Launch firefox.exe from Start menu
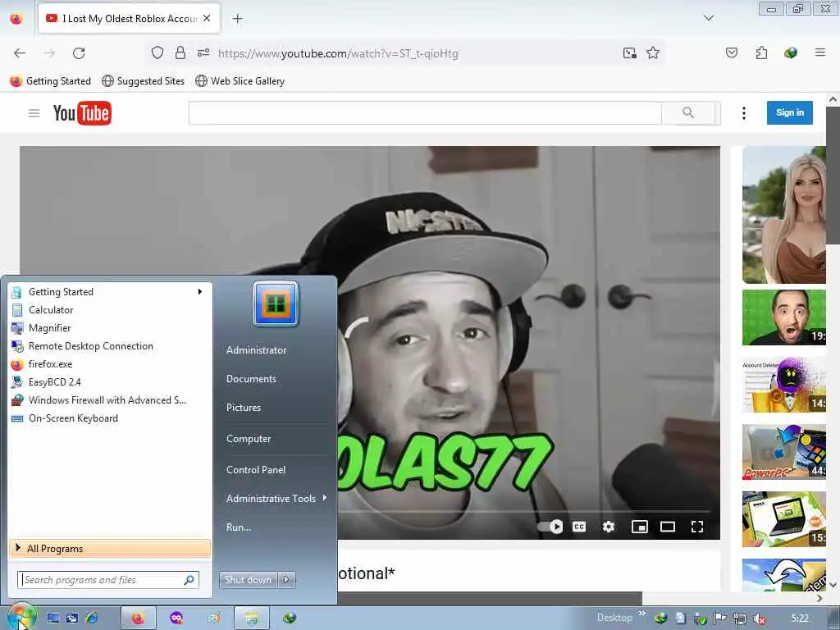Screen dimensions: 840x630 (x=109, y=363)
